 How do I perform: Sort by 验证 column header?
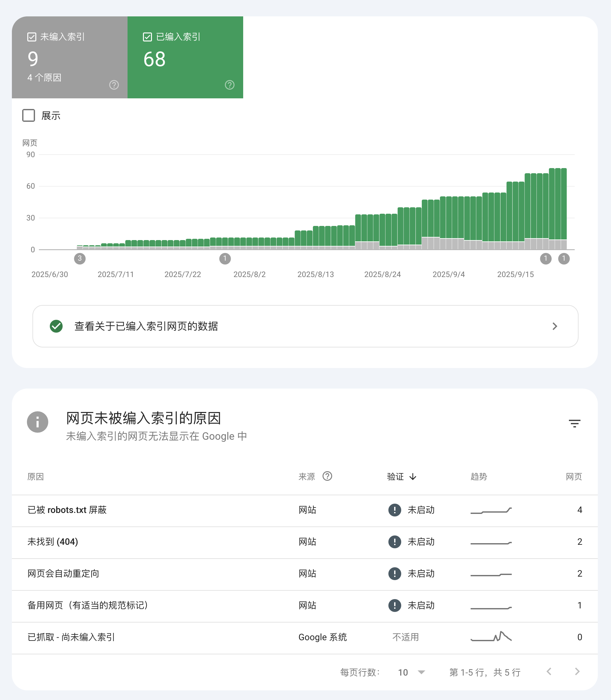point(395,477)
